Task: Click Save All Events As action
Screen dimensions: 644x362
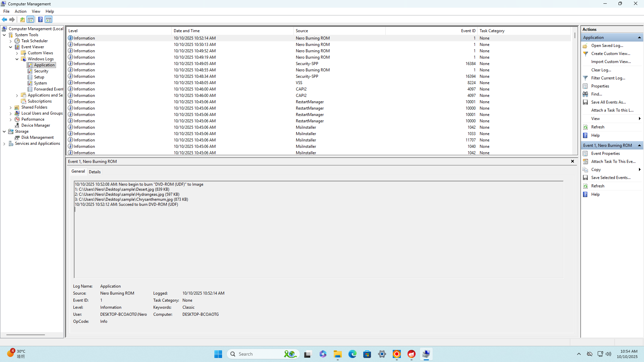Action: (x=608, y=102)
